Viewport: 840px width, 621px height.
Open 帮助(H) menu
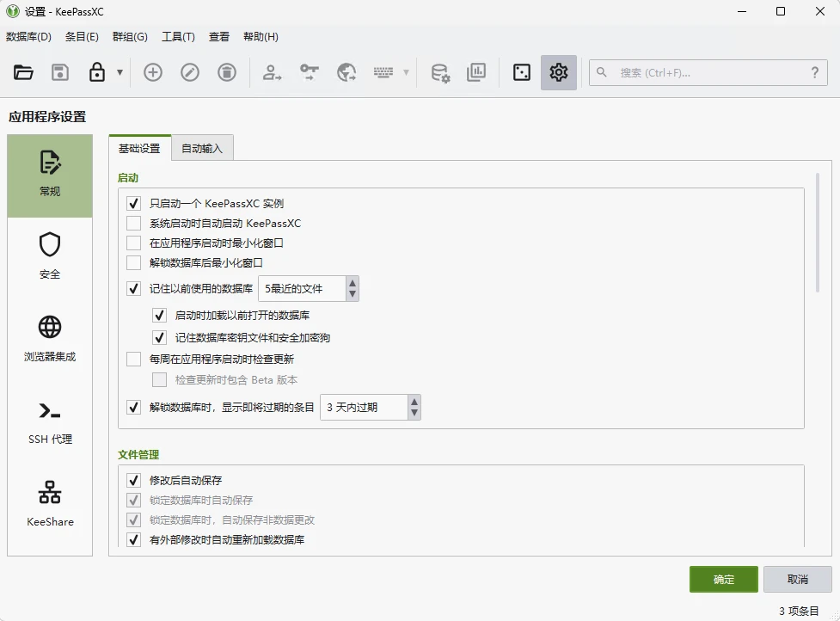tap(261, 36)
